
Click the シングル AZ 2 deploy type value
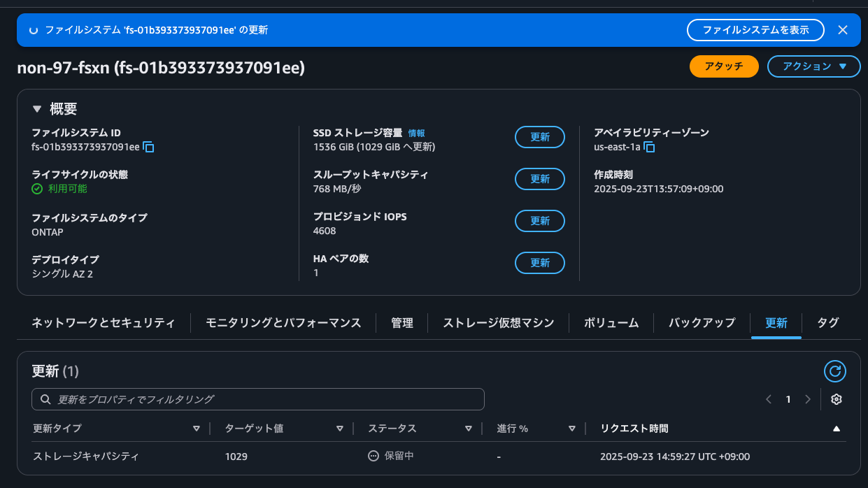tap(62, 274)
